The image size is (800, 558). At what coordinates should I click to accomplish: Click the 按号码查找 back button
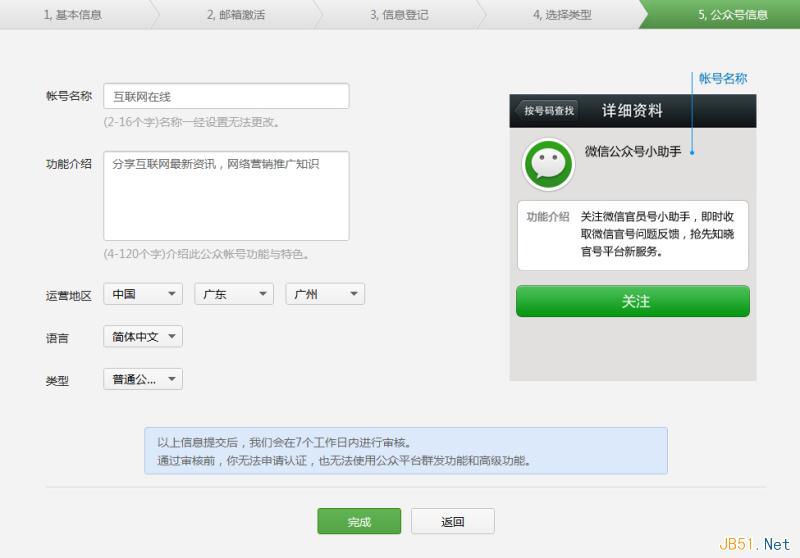[x=547, y=110]
